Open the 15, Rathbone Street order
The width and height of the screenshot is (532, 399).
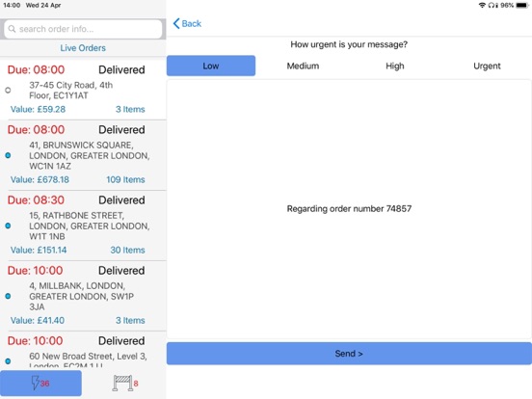pos(83,226)
